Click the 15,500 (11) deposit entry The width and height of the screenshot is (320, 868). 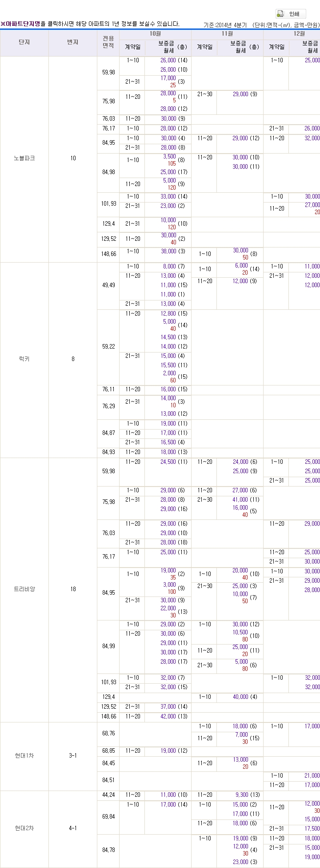coord(174,365)
